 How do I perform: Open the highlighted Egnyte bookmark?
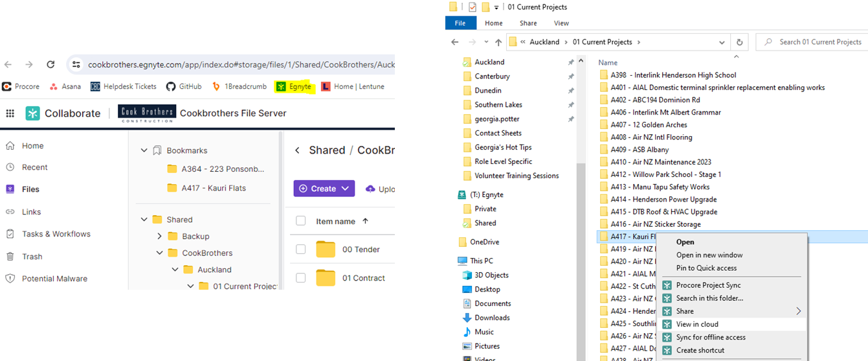[295, 86]
